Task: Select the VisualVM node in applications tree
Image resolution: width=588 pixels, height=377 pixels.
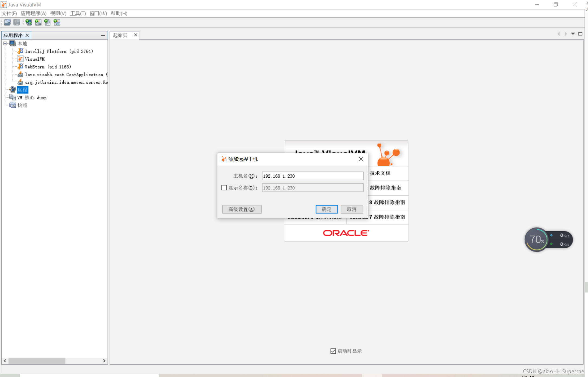Action: [35, 59]
